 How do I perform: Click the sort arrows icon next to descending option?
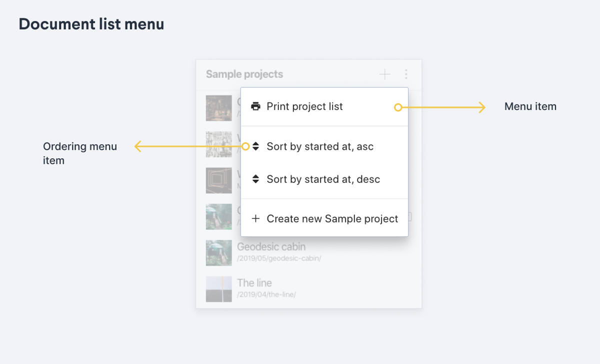(x=255, y=179)
